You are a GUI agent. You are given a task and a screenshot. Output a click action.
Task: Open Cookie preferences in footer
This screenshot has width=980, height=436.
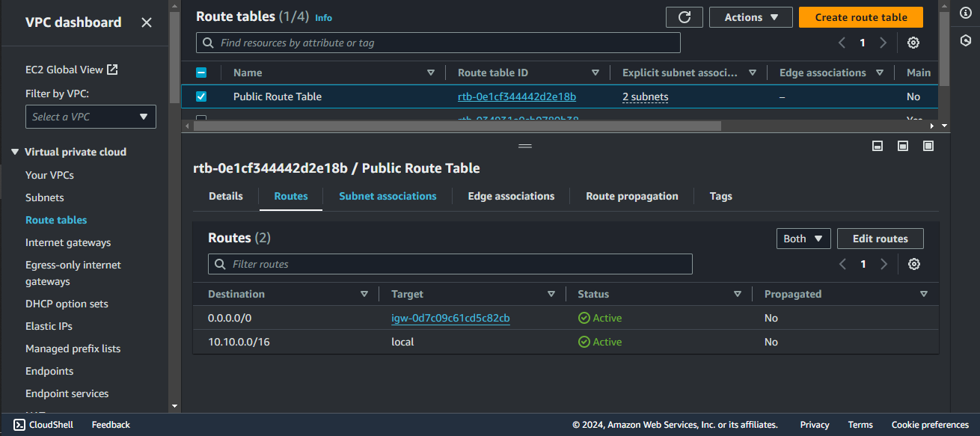(930, 425)
